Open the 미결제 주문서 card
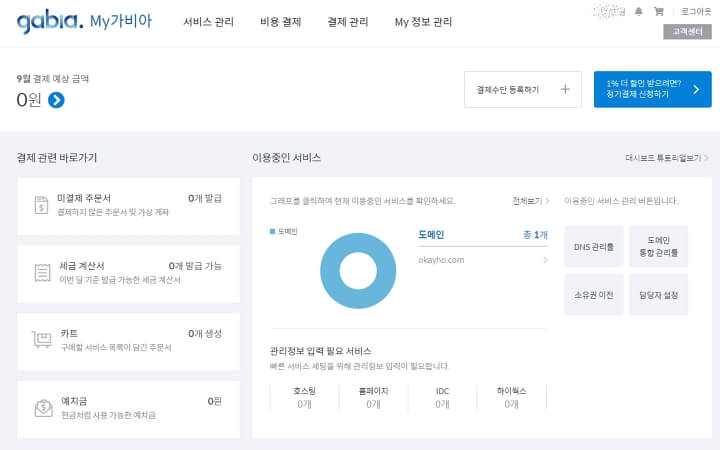The width and height of the screenshot is (720, 450). coord(129,206)
